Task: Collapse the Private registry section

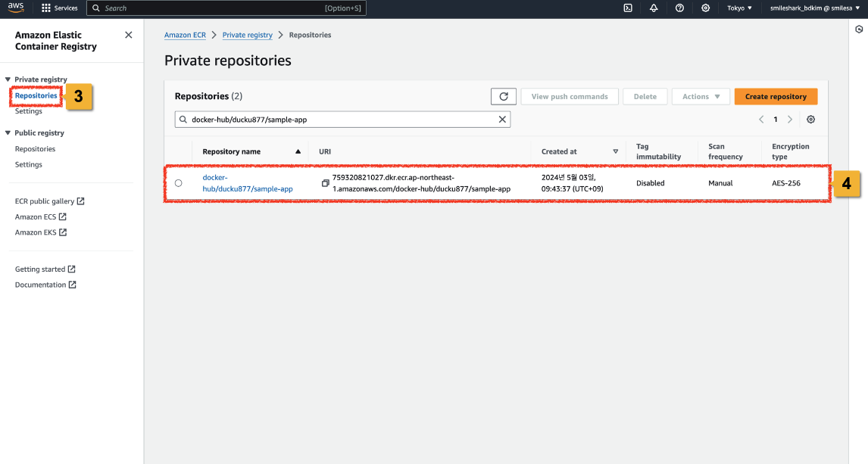Action: click(x=8, y=79)
